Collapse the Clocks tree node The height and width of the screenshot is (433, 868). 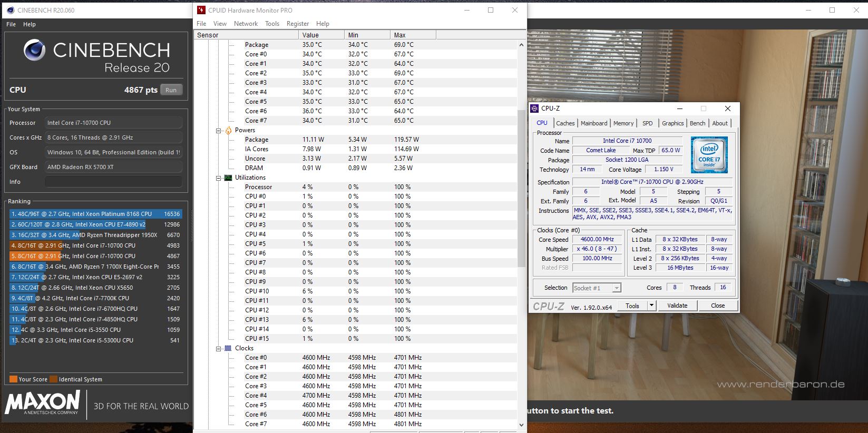click(219, 349)
